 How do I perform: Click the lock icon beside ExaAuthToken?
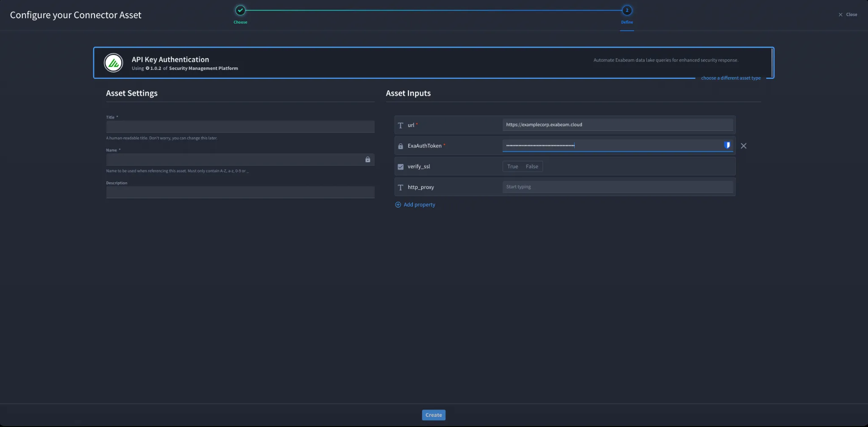[x=401, y=146]
